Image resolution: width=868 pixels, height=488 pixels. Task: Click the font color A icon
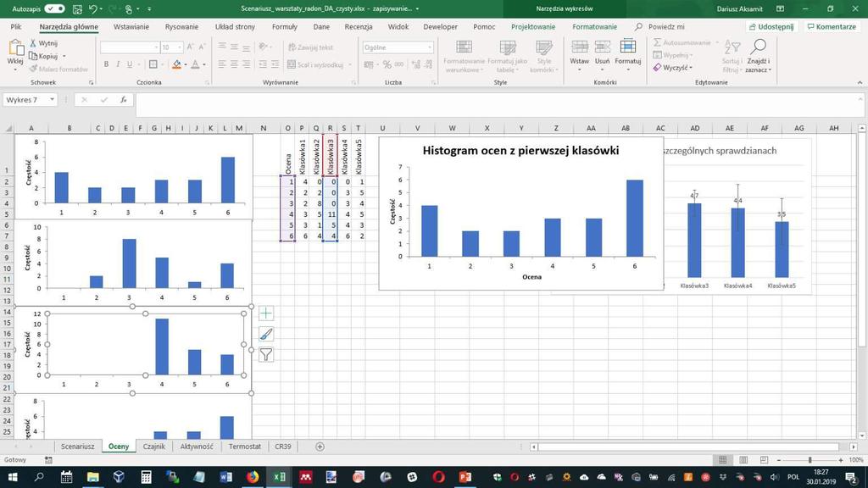coord(195,64)
